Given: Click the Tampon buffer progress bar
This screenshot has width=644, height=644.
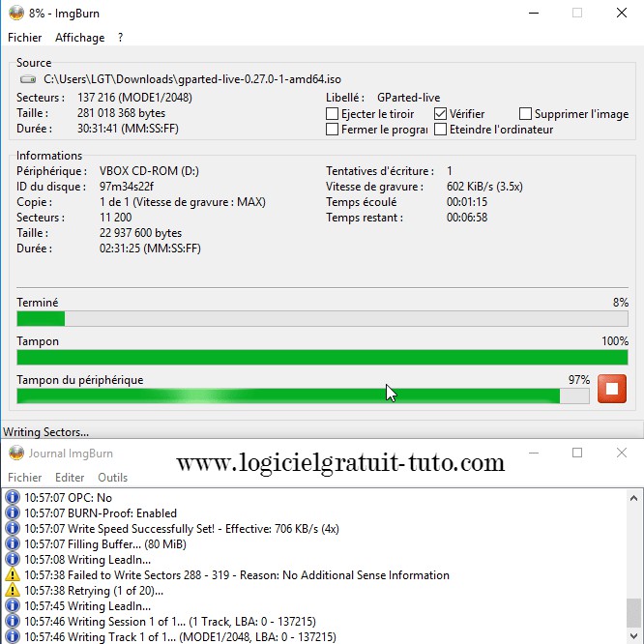Looking at the screenshot, I should click(322, 358).
